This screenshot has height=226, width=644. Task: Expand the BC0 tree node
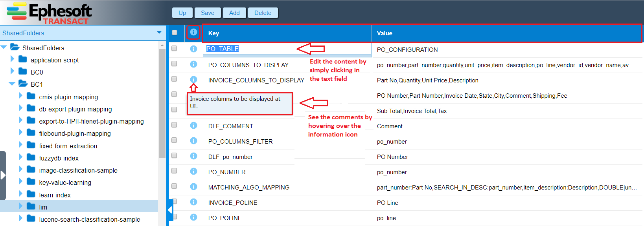[x=12, y=71]
